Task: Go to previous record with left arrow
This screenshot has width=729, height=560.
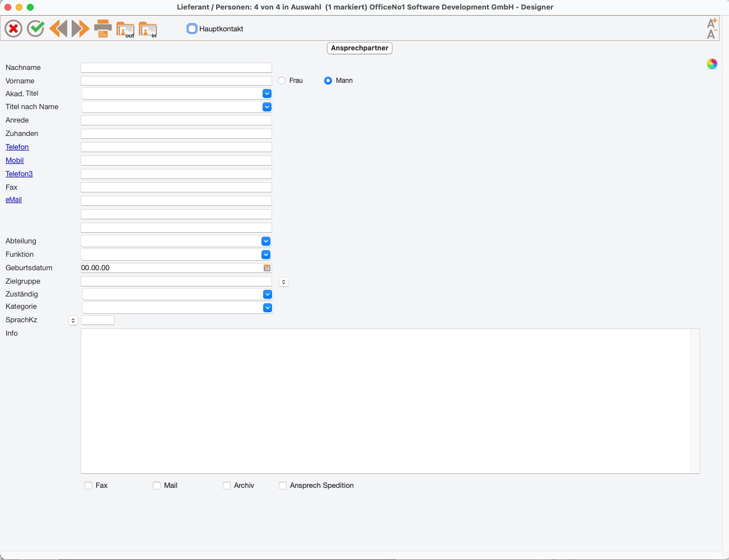Action: [58, 29]
